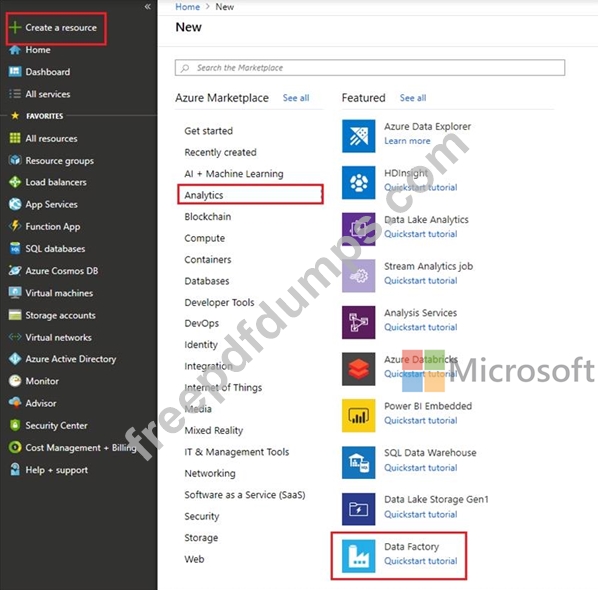The width and height of the screenshot is (598, 590).
Task: Click the Stream Analytics job icon
Action: click(x=358, y=276)
